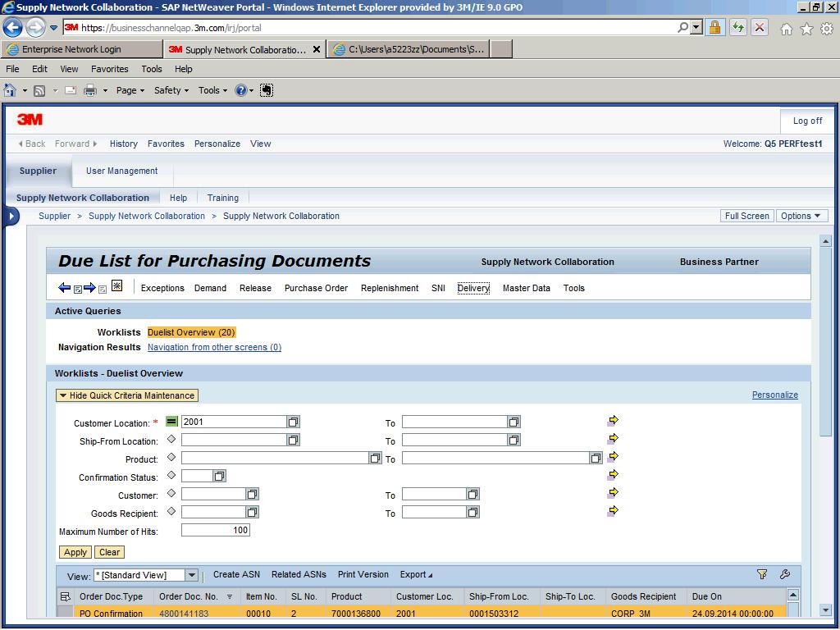The width and height of the screenshot is (840, 630).
Task: Open the Standard View dropdown
Action: point(191,575)
